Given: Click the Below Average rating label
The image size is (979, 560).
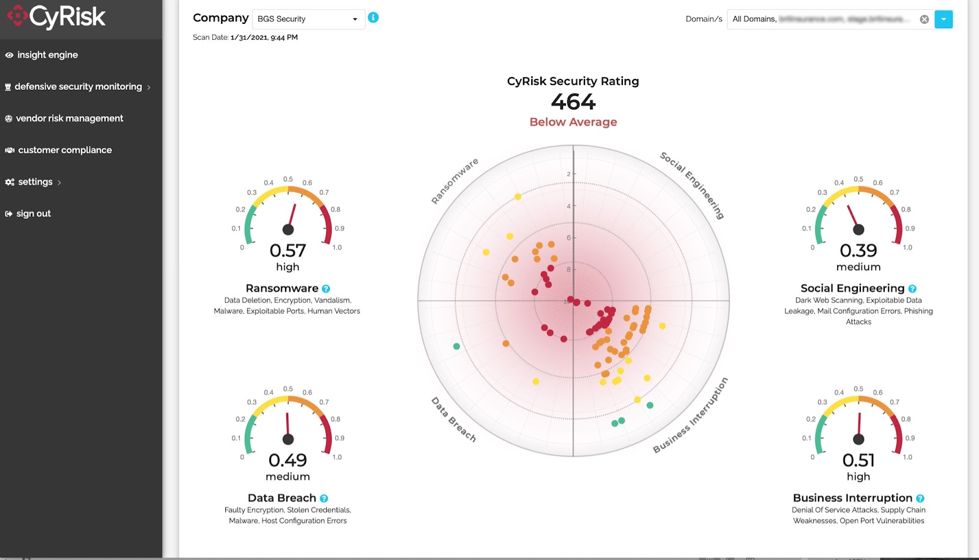Looking at the screenshot, I should (573, 122).
